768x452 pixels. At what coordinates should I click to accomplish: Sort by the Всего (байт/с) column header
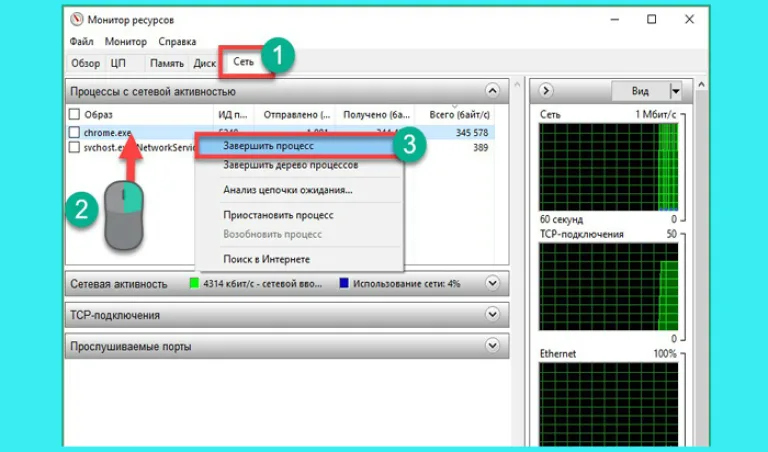459,115
